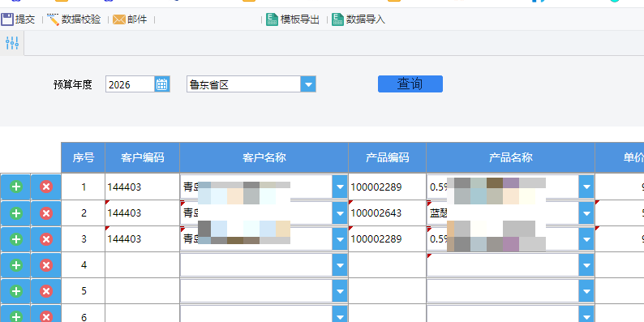Click the 产品名称 column header

[x=510, y=157]
